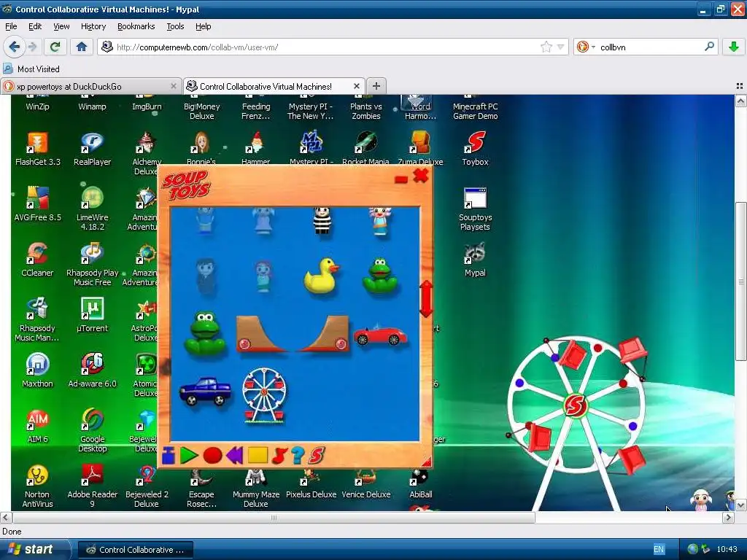Open the RealPlayer desktop icon

pos(92,149)
